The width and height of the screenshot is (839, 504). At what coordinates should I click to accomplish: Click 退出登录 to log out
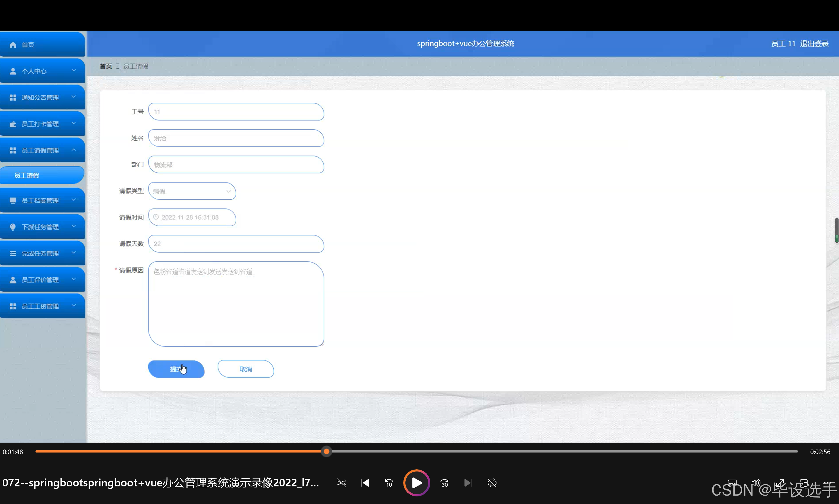click(x=814, y=44)
